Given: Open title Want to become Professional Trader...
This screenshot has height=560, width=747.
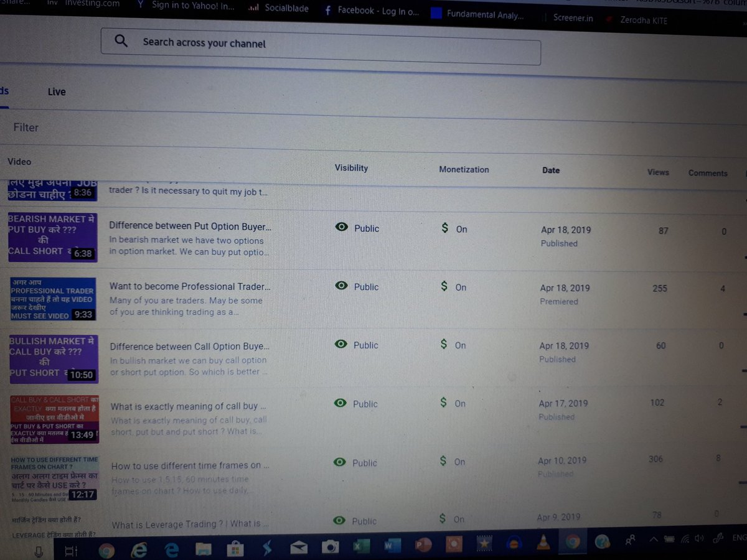Looking at the screenshot, I should tap(190, 286).
